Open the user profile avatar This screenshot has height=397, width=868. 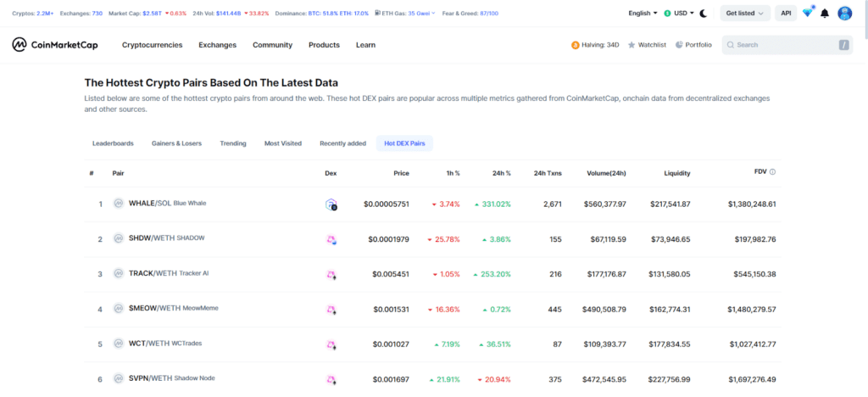pos(845,14)
